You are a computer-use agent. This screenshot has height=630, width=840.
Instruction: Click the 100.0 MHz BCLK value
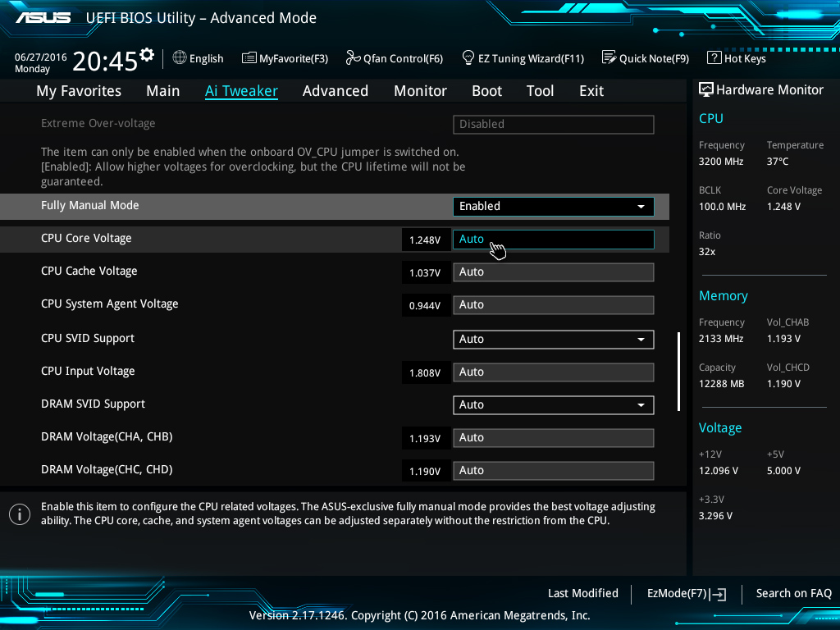click(x=722, y=206)
